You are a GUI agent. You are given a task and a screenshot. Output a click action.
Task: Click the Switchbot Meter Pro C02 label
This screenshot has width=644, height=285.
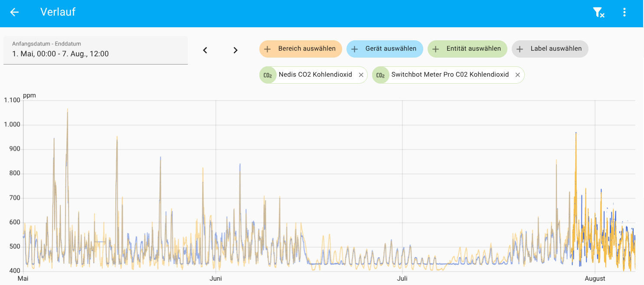[450, 74]
